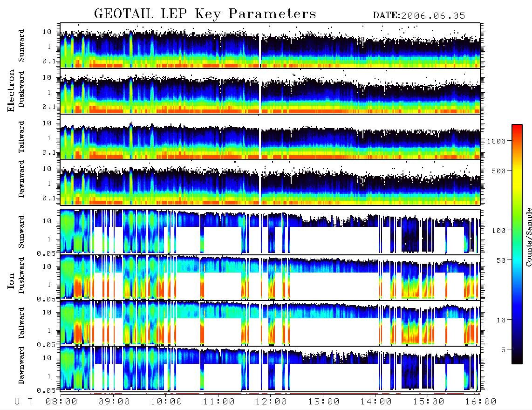
Task: Click the vertical Ion group label
Action: pos(11,281)
